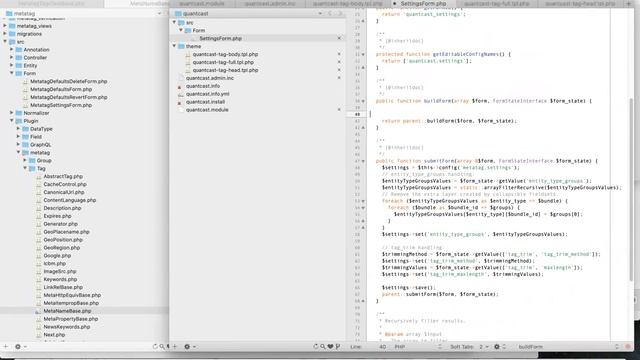Close quantcast-tag-head.tpl.php in browser list
640x360 pixels.
click(339, 70)
